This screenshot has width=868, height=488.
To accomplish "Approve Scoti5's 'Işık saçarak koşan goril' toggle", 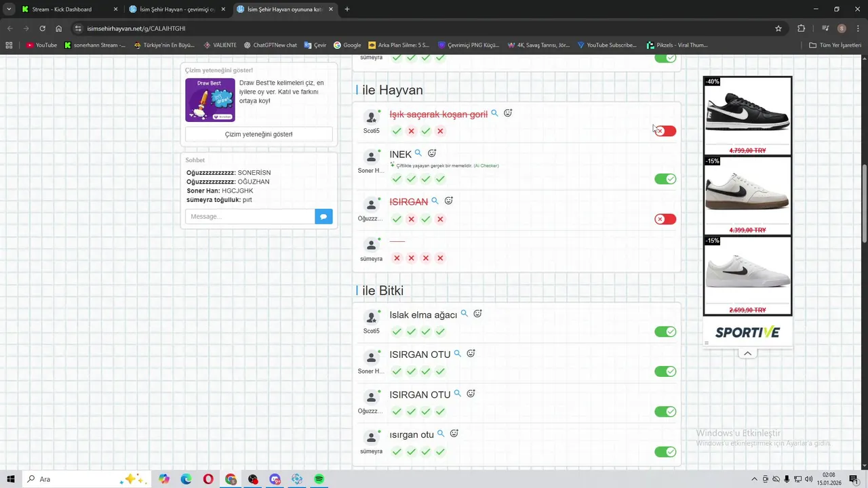I will point(665,131).
